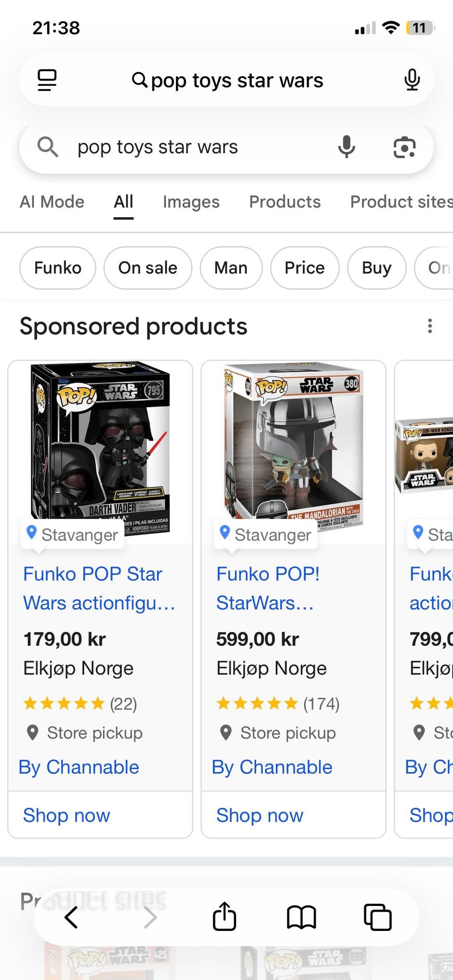Open Google Lens camera search icon

point(404,148)
